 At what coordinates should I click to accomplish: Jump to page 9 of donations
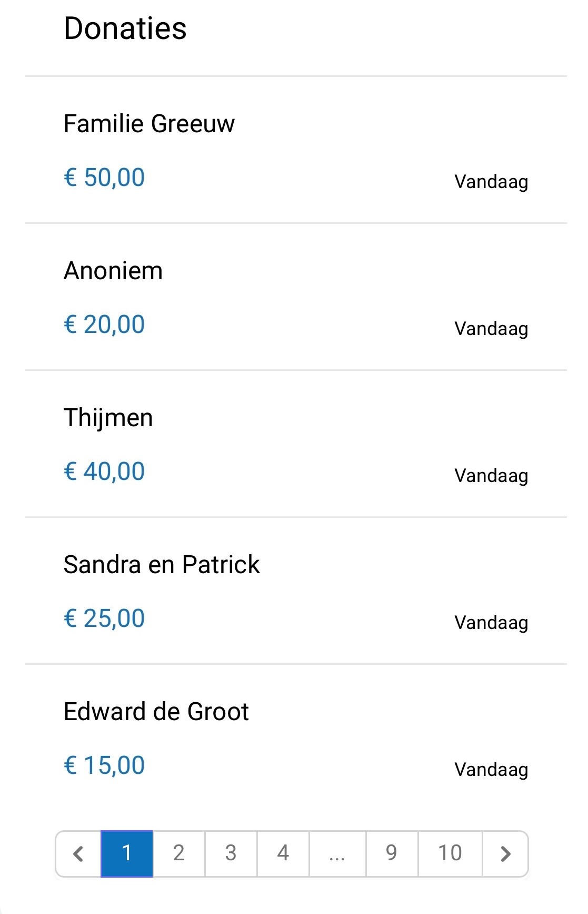(x=392, y=853)
